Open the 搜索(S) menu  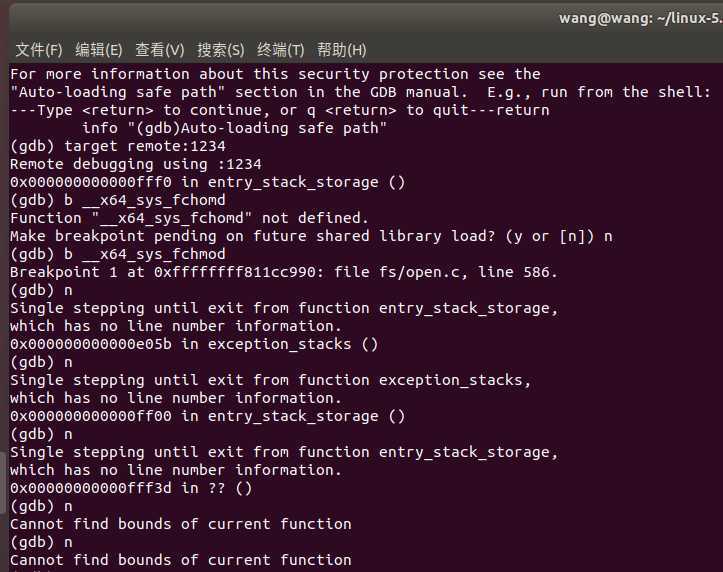[x=220, y=49]
